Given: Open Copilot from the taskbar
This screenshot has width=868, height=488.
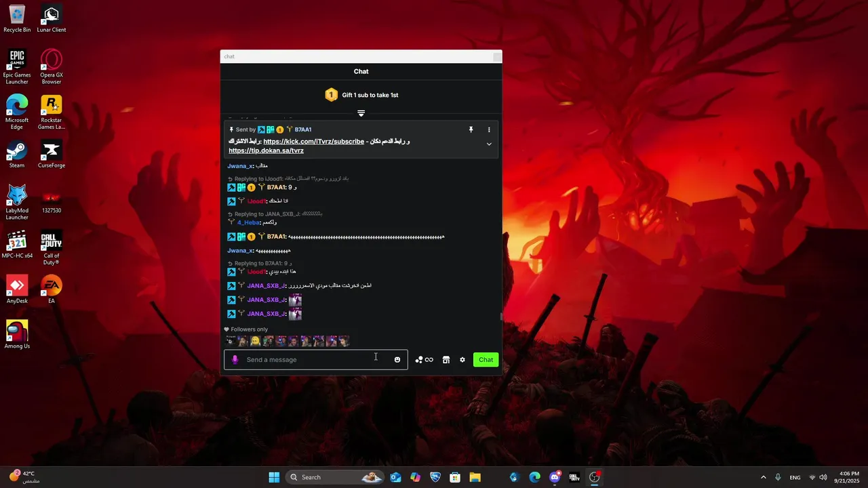Looking at the screenshot, I should 415,477.
